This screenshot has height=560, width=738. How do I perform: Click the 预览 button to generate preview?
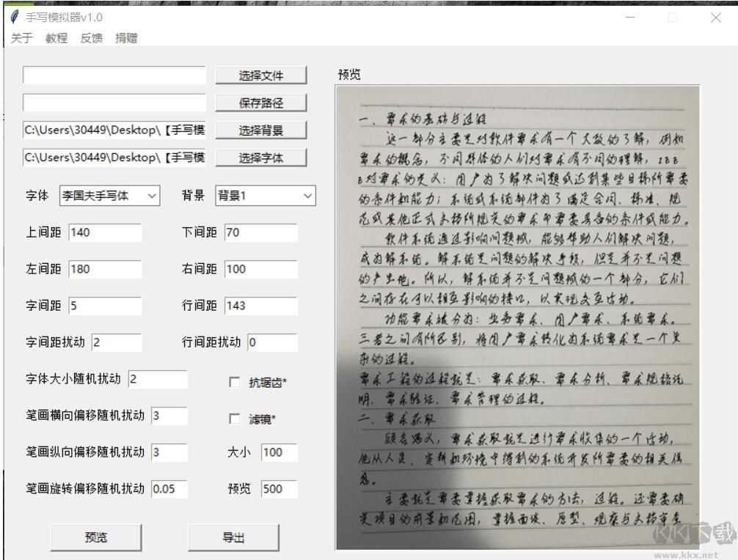pos(95,537)
